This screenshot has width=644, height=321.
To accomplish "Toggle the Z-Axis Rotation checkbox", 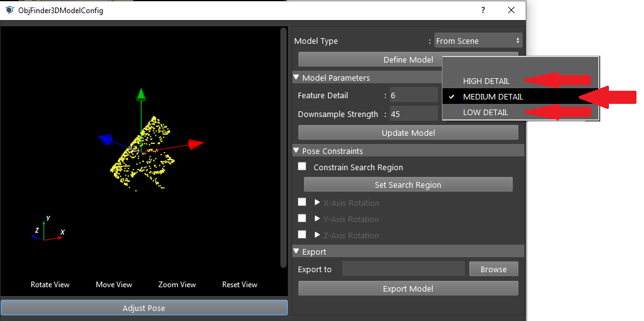I will click(302, 235).
